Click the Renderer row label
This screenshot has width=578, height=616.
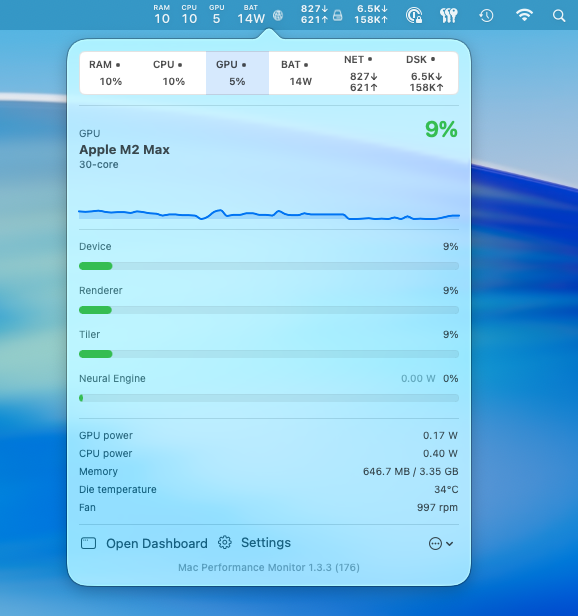click(x=101, y=290)
